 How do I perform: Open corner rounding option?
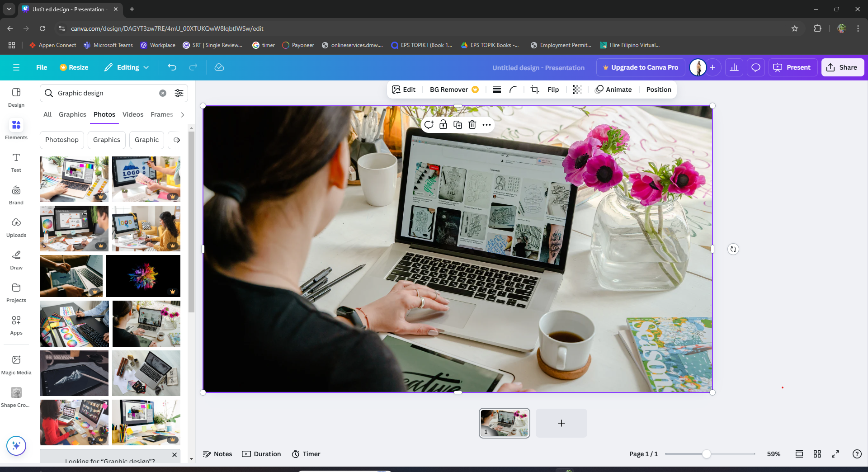coord(513,90)
